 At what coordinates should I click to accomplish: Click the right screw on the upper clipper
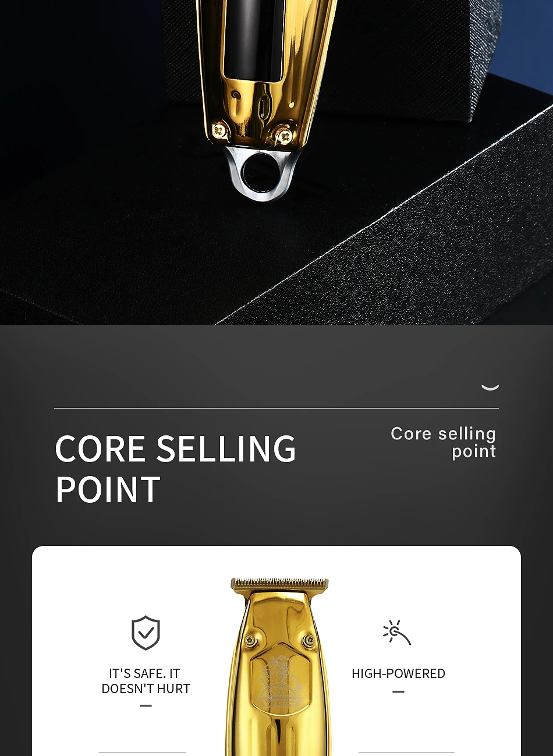coord(283,136)
